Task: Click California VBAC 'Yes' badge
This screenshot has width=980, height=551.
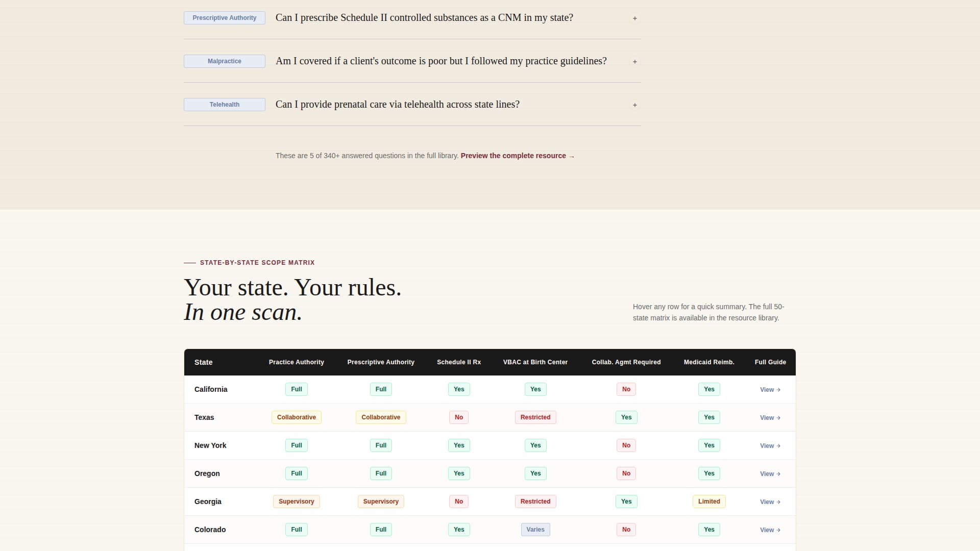Action: [535, 389]
